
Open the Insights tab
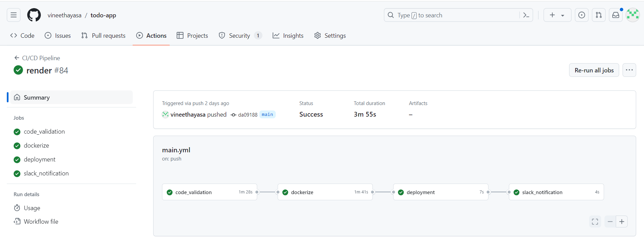[x=288, y=36]
